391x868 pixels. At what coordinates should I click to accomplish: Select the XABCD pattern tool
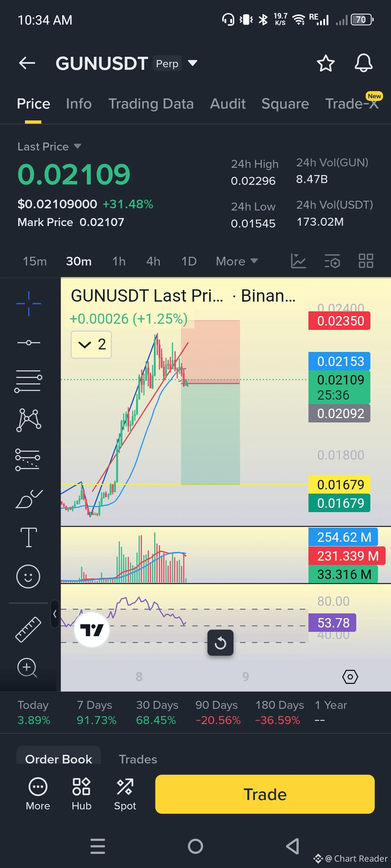(x=29, y=420)
